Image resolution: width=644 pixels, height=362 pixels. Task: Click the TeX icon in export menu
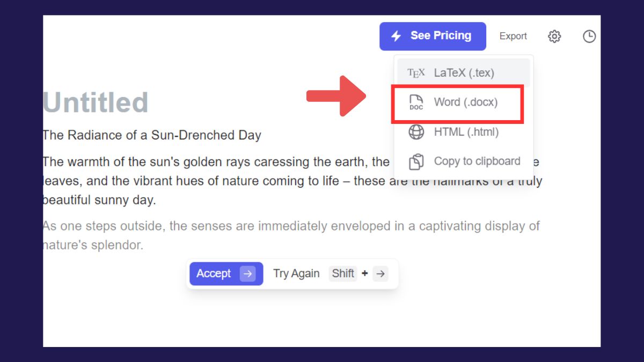pyautogui.click(x=416, y=73)
